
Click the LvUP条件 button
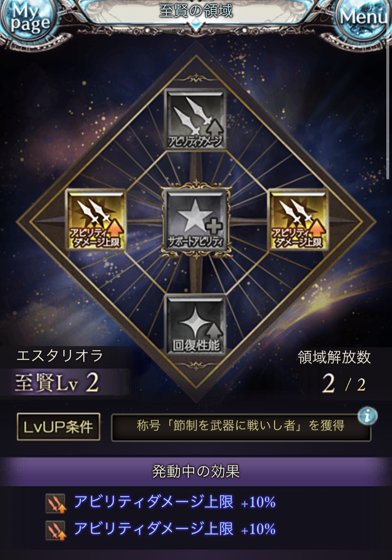coord(59,427)
